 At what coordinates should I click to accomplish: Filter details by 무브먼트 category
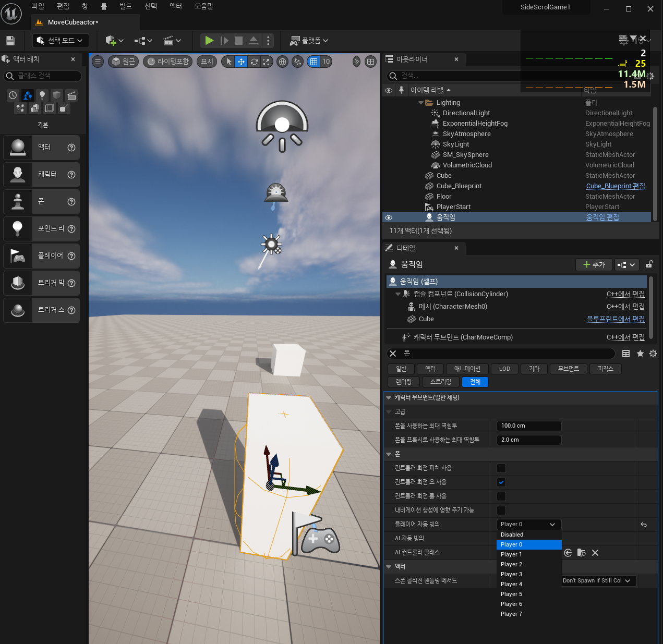(569, 369)
